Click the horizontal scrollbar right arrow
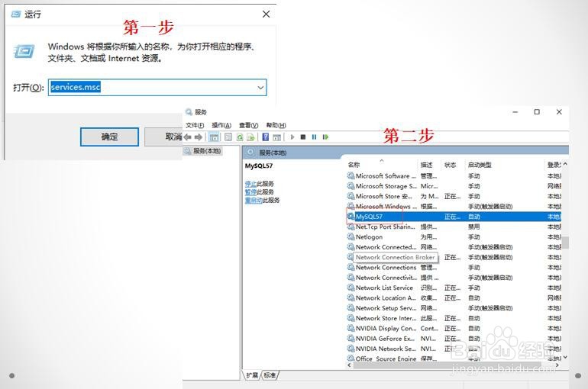This screenshot has width=588, height=389. tap(557, 365)
